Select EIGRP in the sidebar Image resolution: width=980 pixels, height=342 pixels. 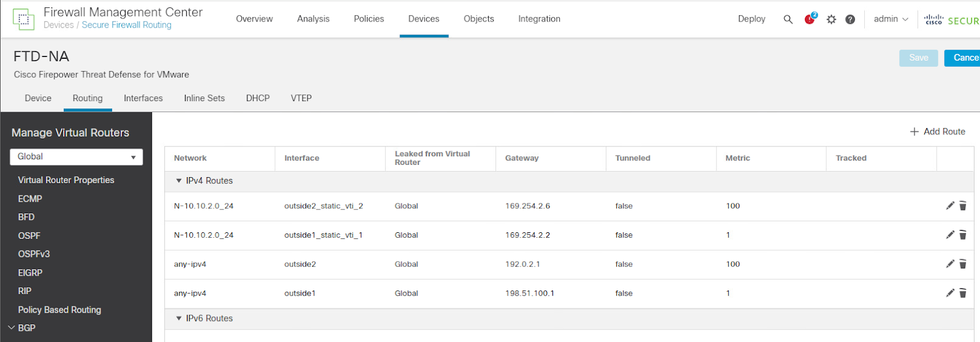tap(30, 273)
